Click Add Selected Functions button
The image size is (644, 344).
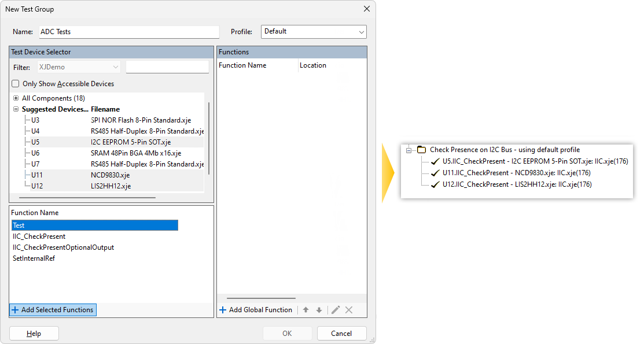pos(53,310)
